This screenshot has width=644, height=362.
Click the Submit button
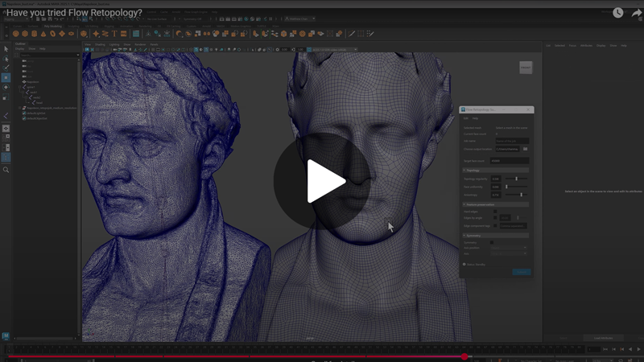521,272
